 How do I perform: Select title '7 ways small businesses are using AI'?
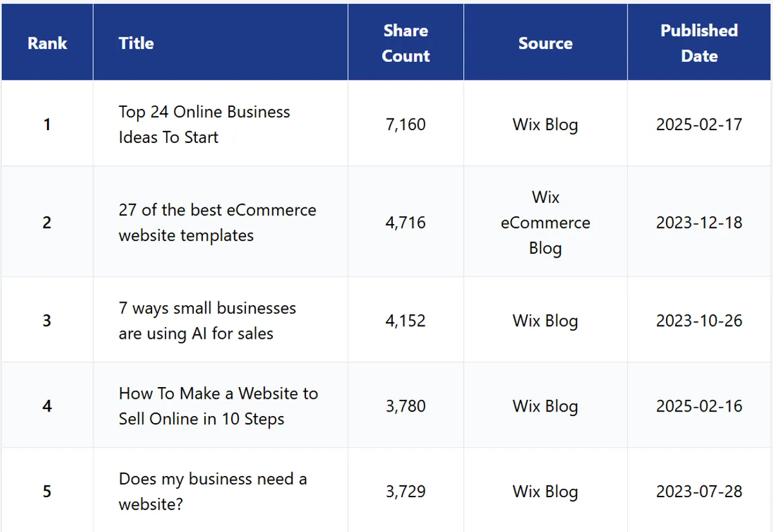tap(207, 321)
